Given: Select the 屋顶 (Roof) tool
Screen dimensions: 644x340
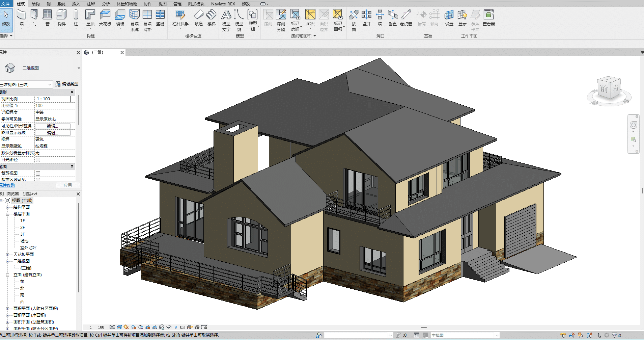Looking at the screenshot, I should (x=90, y=15).
